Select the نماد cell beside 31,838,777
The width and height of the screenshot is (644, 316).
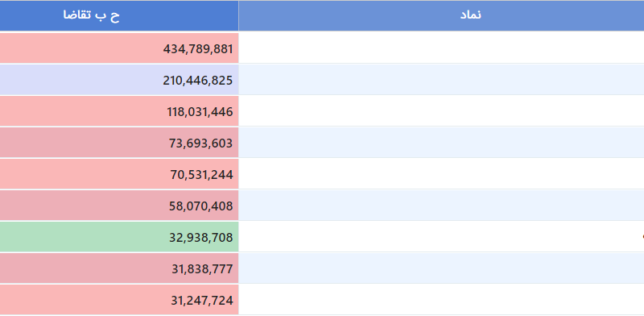click(441, 268)
